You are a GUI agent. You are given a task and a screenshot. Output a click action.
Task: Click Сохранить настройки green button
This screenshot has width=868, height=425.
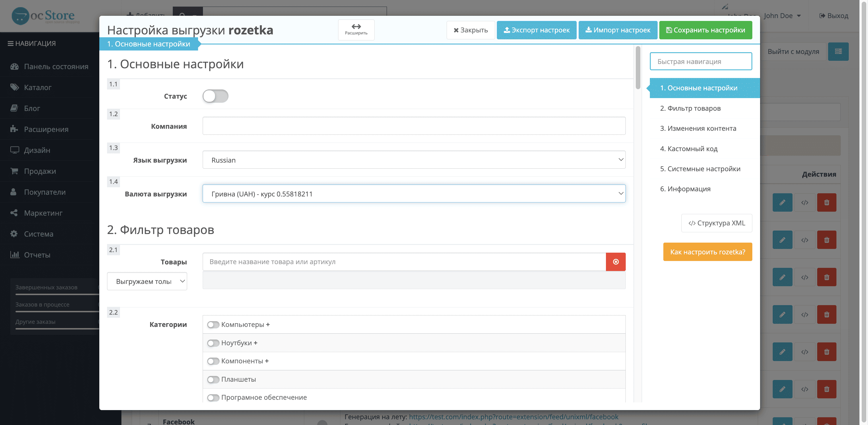click(x=706, y=30)
